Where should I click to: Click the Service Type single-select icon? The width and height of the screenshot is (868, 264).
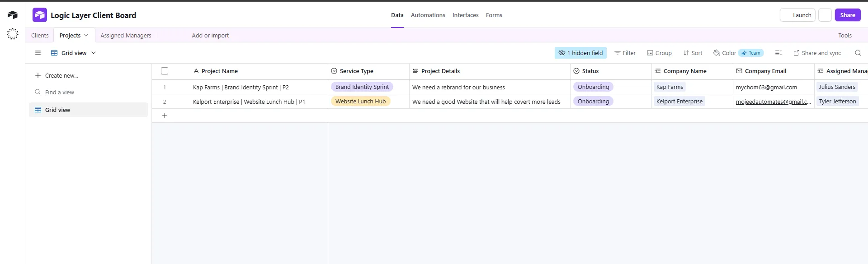(x=334, y=71)
